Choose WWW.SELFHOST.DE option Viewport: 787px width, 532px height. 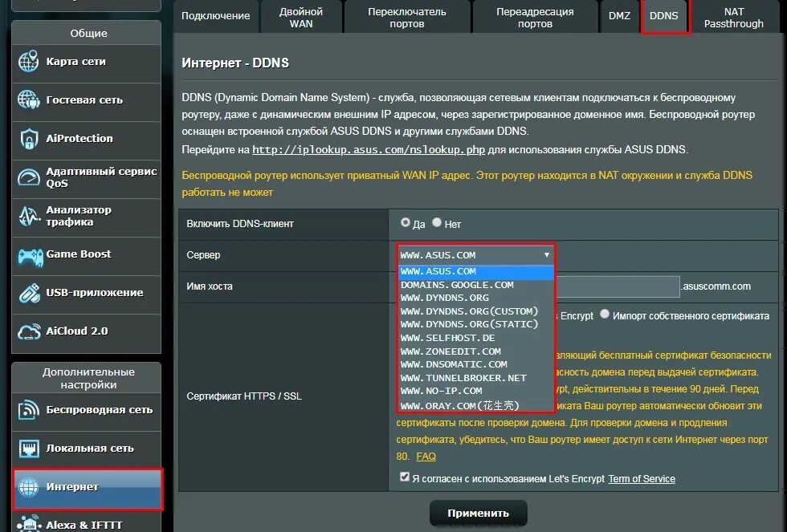coord(476,338)
